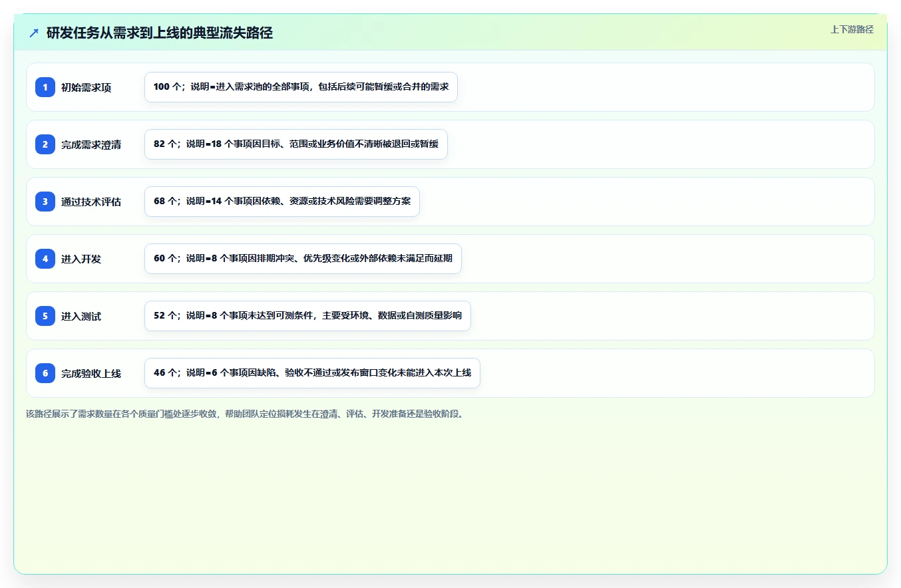Click the footer note starting 该路径展示了需求数量
Screen dimensions: 901x588
coord(246,414)
